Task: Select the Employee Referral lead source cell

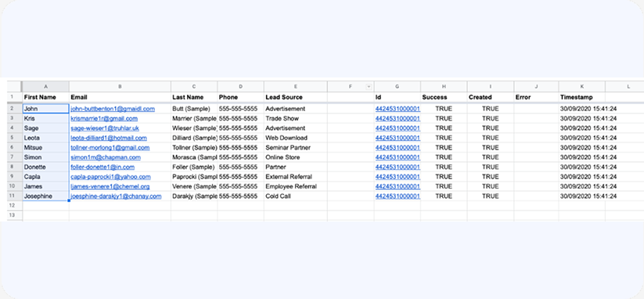Action: [296, 186]
